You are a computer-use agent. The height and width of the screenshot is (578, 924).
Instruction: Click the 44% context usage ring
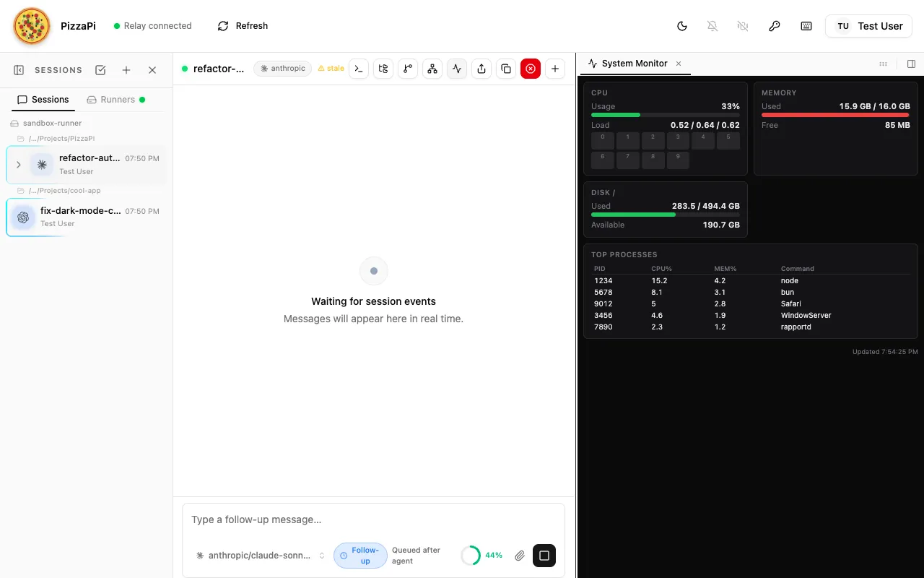point(471,556)
